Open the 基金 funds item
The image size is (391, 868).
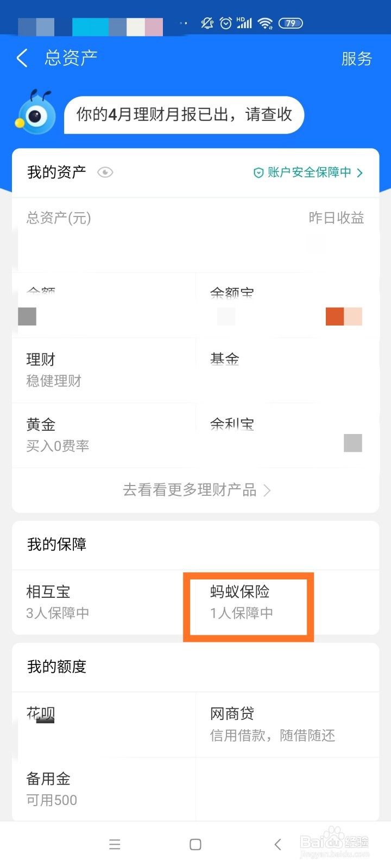pyautogui.click(x=225, y=359)
